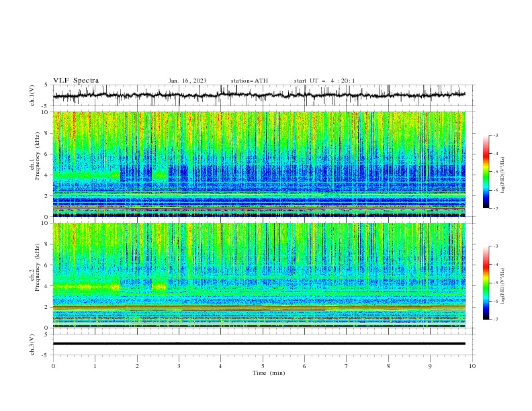Click the ch.2 color bar label 'log(PSD)(V²/Hz)'
This screenshot has width=532, height=411.
click(502, 285)
